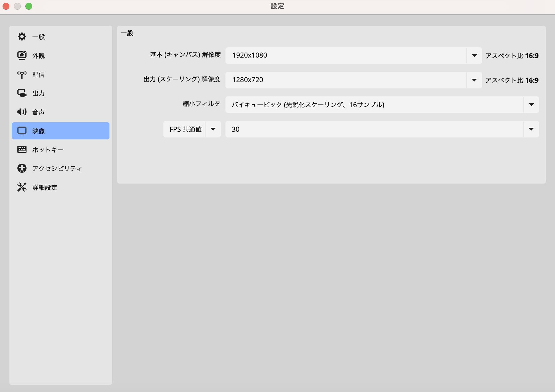Viewport: 555px width, 392px height.
Task: Open the 音声 tab label
Action: pyautogui.click(x=38, y=112)
